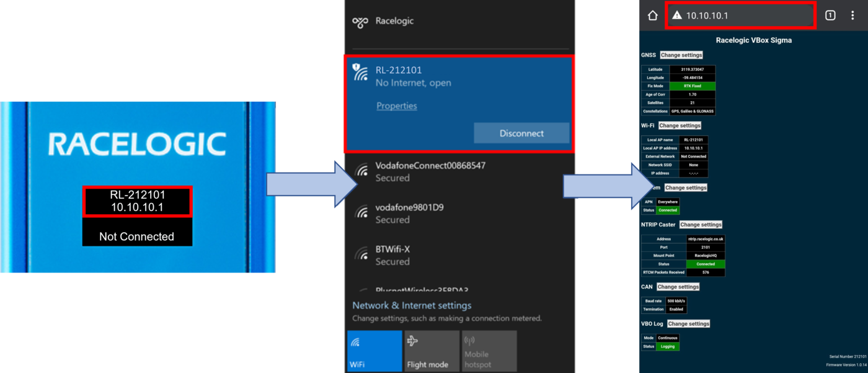Open the browser tab switcher showing 1

point(830,16)
